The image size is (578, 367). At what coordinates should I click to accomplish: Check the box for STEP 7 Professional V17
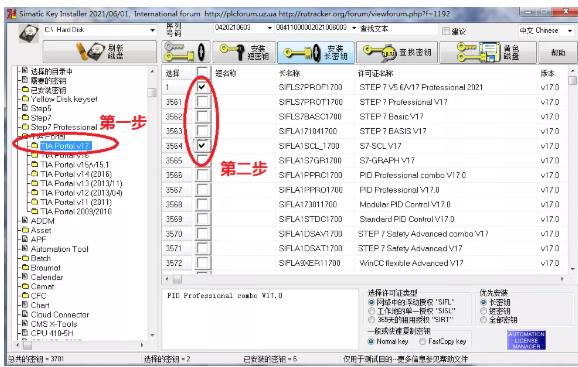(x=202, y=102)
